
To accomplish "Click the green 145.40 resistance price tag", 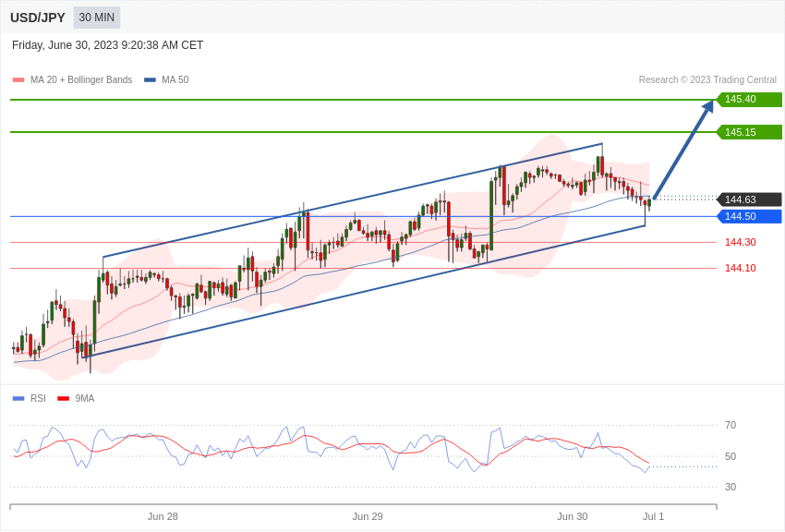I will (x=749, y=99).
